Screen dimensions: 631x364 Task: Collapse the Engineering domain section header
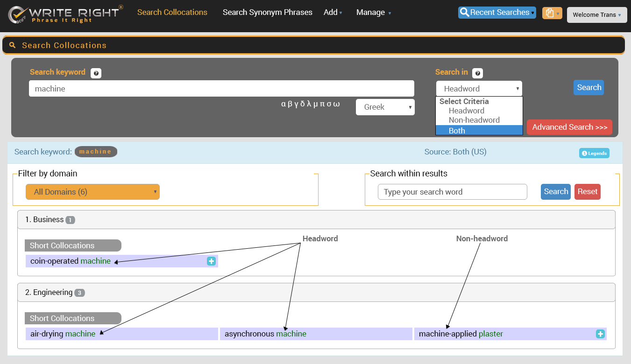(x=316, y=293)
